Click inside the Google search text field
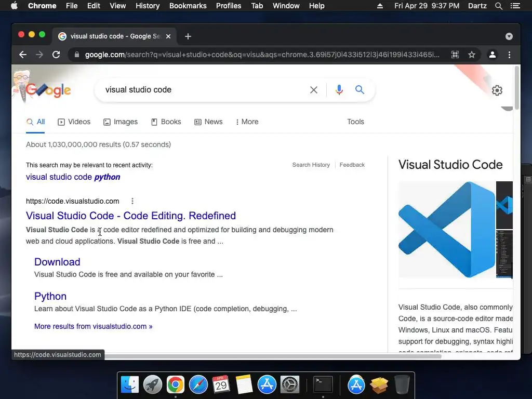Screen dimensions: 532x399 [204, 90]
